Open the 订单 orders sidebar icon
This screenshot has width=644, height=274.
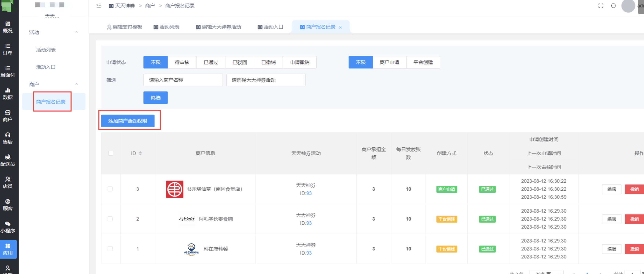pos(8,49)
